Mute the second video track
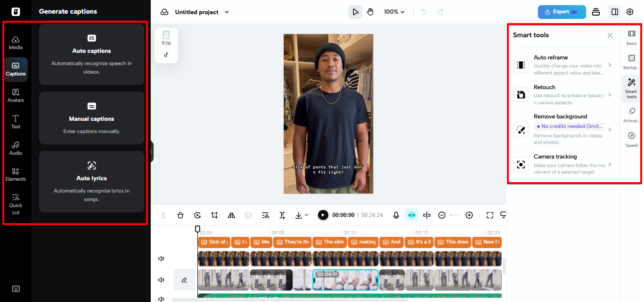Screen dimensions: 644x302 (161, 280)
